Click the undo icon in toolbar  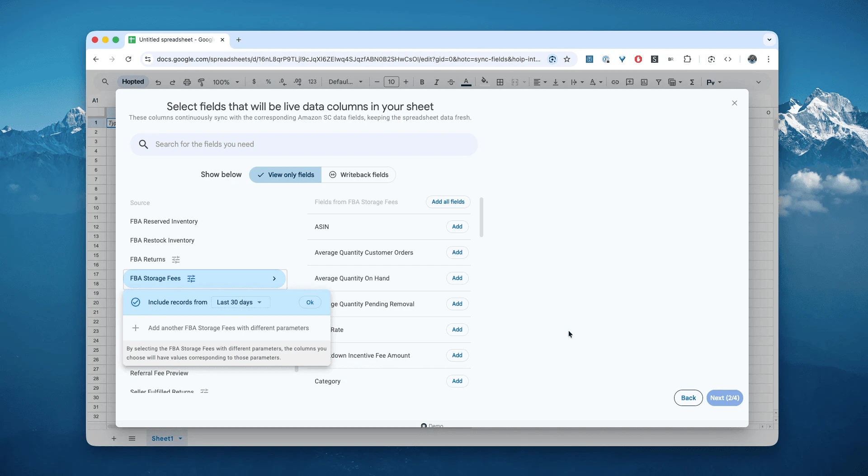coord(158,82)
